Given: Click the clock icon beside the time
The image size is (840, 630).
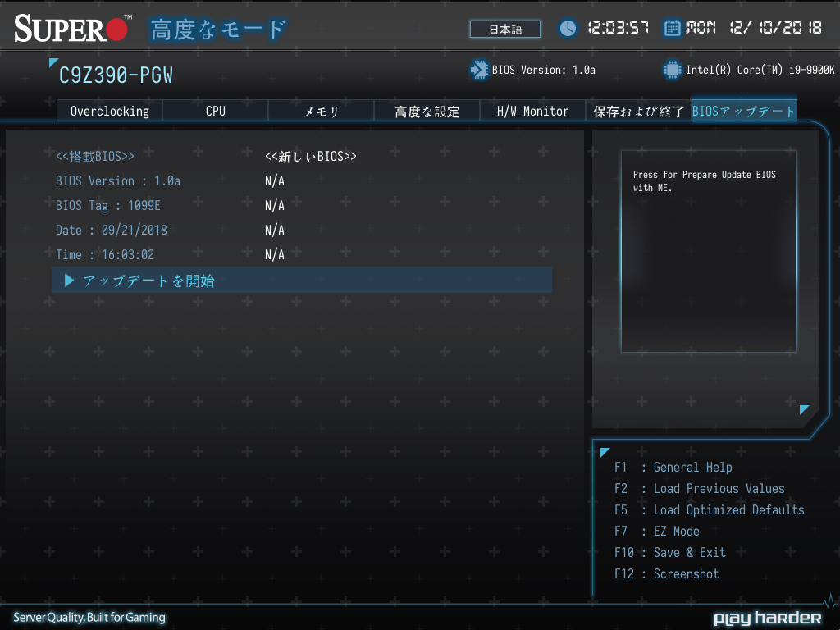Looking at the screenshot, I should (568, 28).
